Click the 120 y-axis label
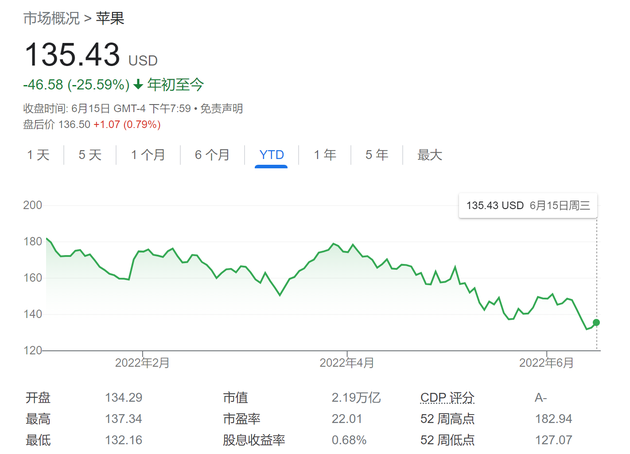Screen dimensions: 630x454 pos(33,350)
